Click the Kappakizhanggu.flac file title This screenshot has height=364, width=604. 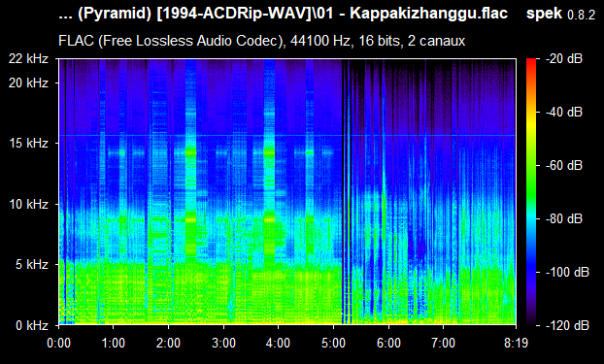point(284,14)
